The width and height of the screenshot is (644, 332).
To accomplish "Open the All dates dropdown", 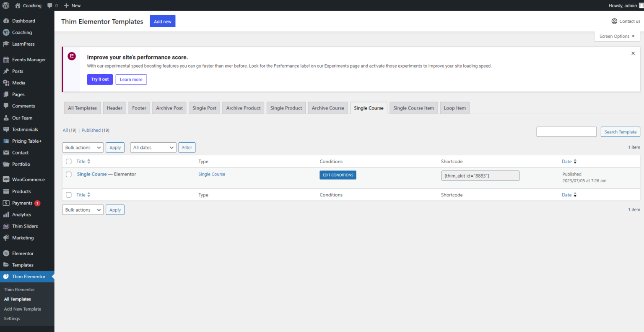I will tap(153, 148).
